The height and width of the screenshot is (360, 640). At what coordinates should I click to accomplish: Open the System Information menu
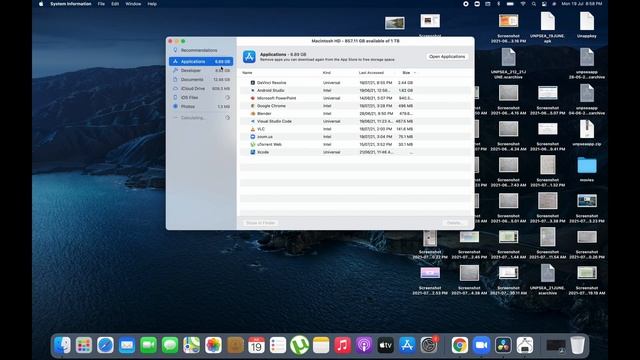coord(71,4)
